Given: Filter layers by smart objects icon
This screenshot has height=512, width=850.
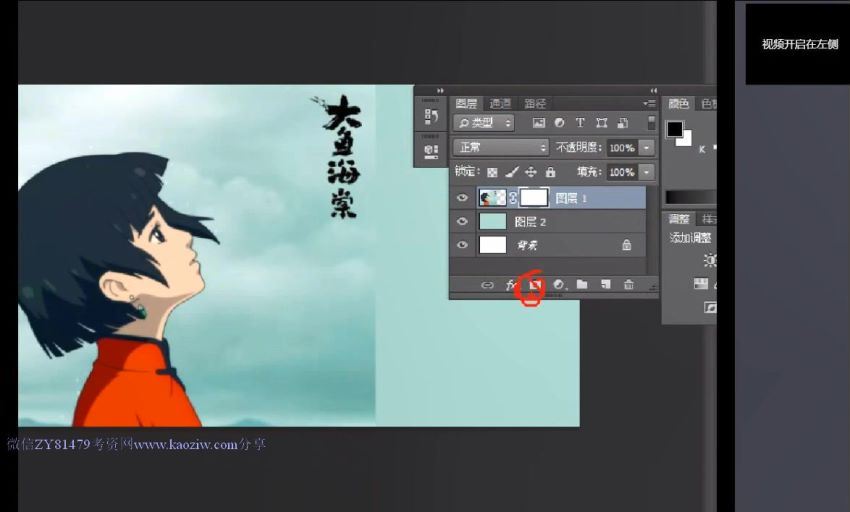Looking at the screenshot, I should point(623,123).
